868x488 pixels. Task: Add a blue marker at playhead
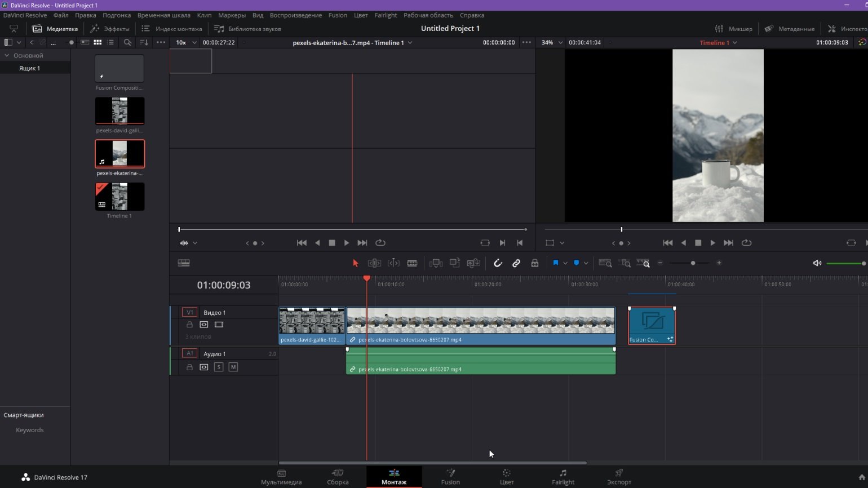pos(576,263)
